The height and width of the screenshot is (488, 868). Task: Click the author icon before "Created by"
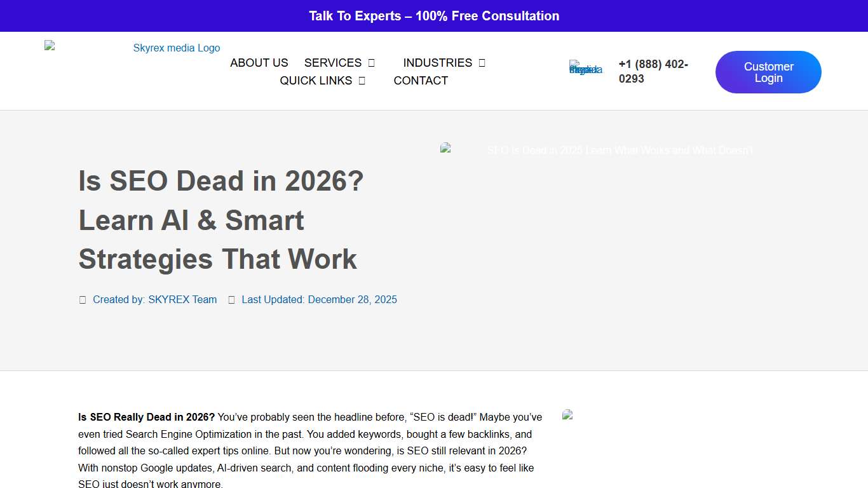coord(83,299)
